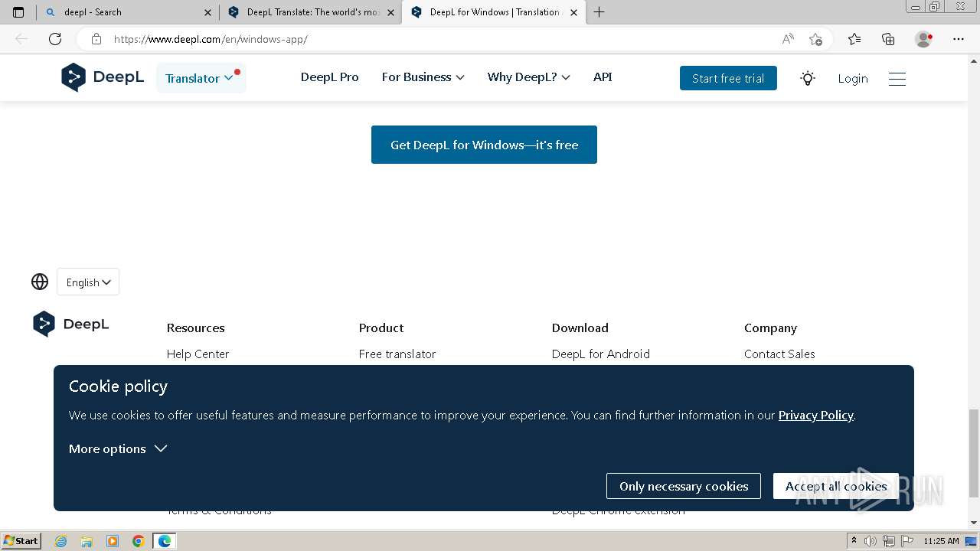Open the Free translator link
Viewport: 980px width, 551px height.
[x=397, y=354]
